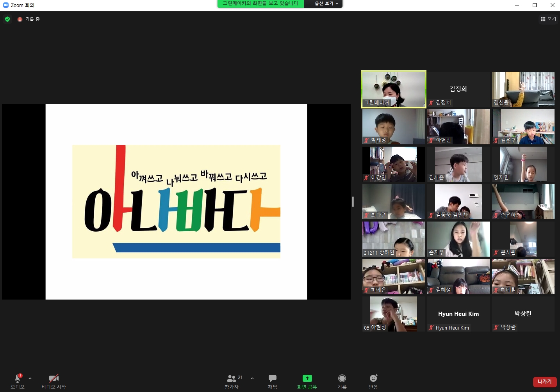Click the red 나가기 leave button
Image resolution: width=560 pixels, height=392 pixels.
pos(545,382)
